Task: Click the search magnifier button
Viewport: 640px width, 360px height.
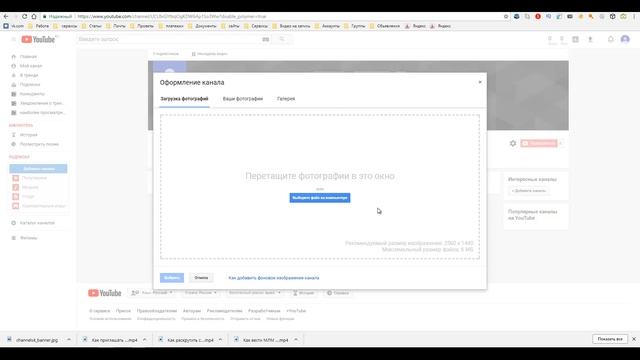Action: click(282, 39)
